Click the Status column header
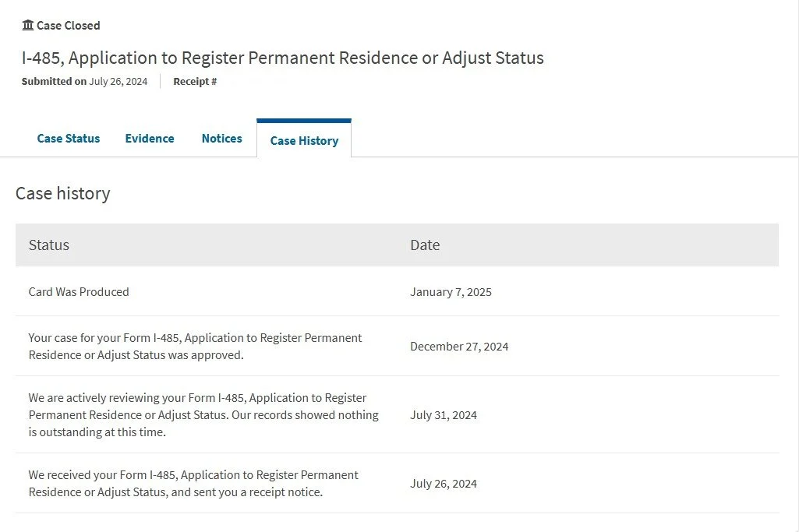 (x=49, y=245)
